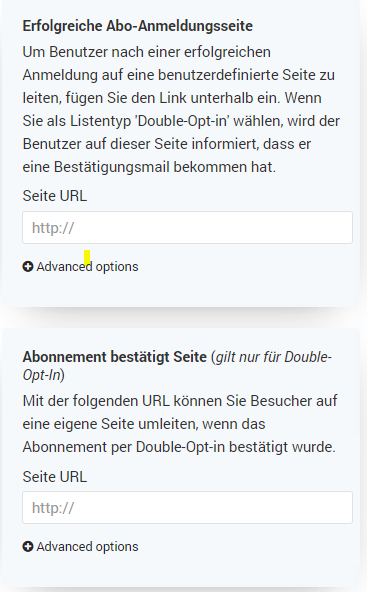The width and height of the screenshot is (367, 592).
Task: Focus the Seite URL field for successful signup page
Action: (187, 227)
